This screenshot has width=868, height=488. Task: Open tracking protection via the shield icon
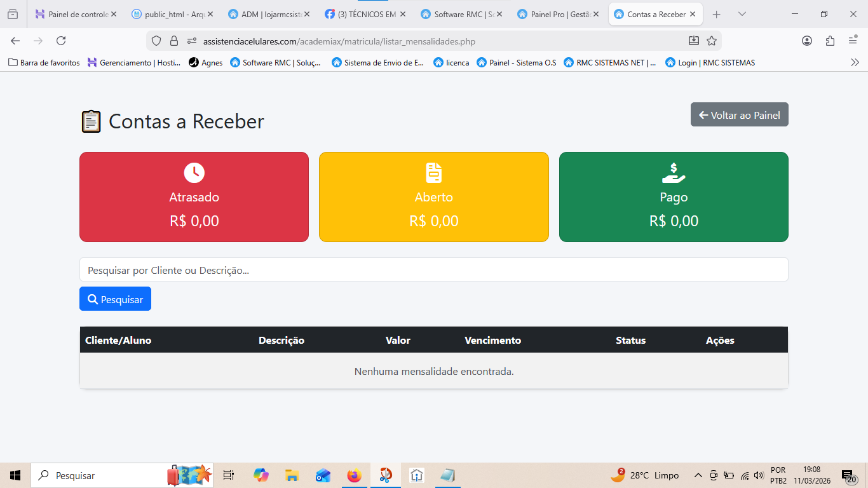click(x=154, y=41)
